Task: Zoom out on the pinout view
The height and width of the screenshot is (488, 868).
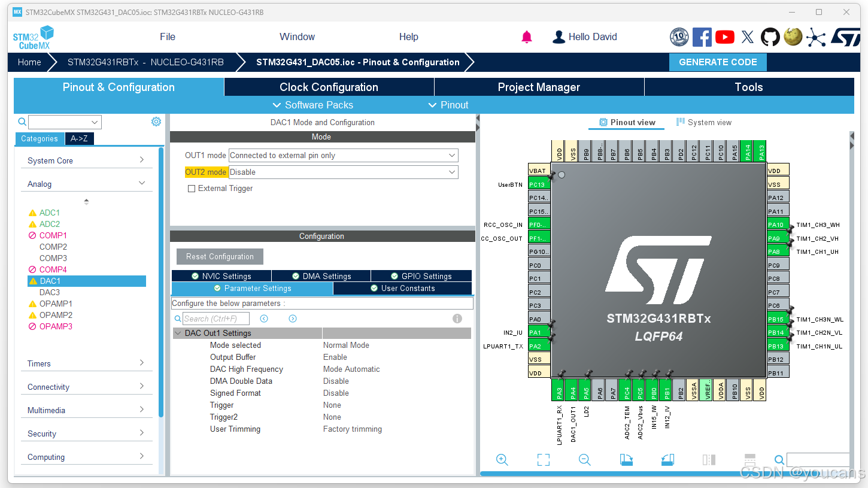Action: click(x=585, y=460)
